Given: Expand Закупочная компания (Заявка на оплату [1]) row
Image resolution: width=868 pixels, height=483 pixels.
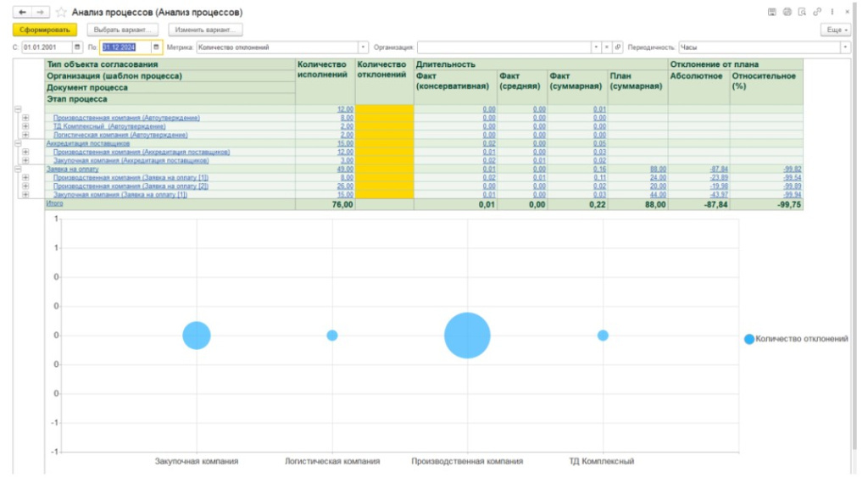Looking at the screenshot, I should (25, 195).
